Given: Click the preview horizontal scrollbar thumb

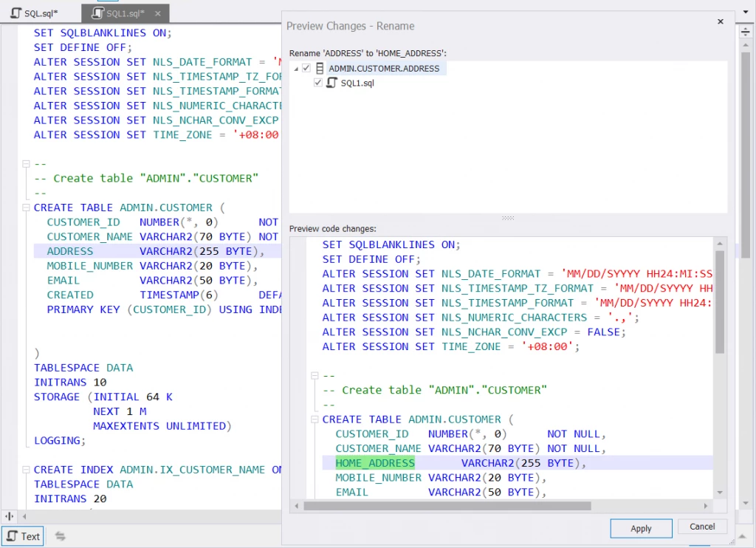Looking at the screenshot, I should 447,506.
